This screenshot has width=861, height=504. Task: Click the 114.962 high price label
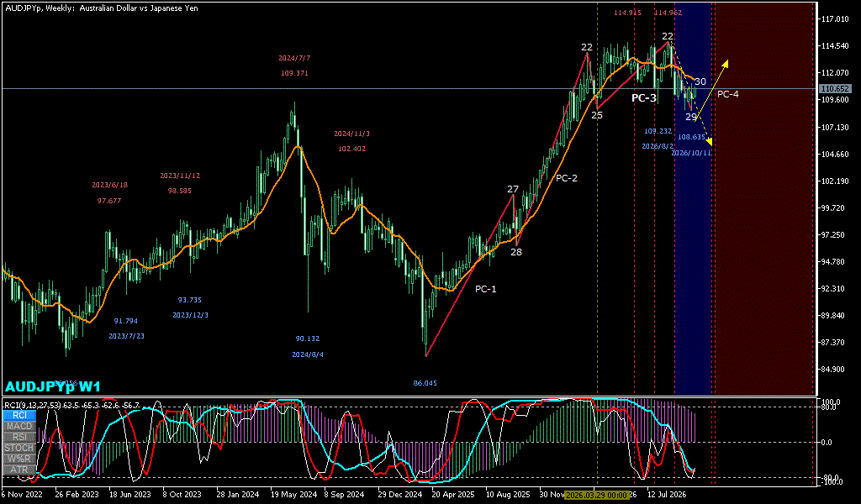click(668, 13)
